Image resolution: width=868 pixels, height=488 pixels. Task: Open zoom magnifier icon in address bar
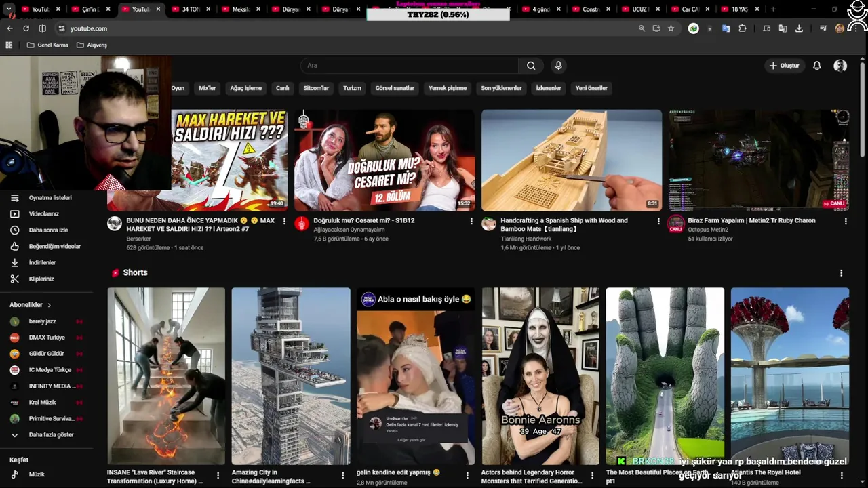[x=642, y=28]
